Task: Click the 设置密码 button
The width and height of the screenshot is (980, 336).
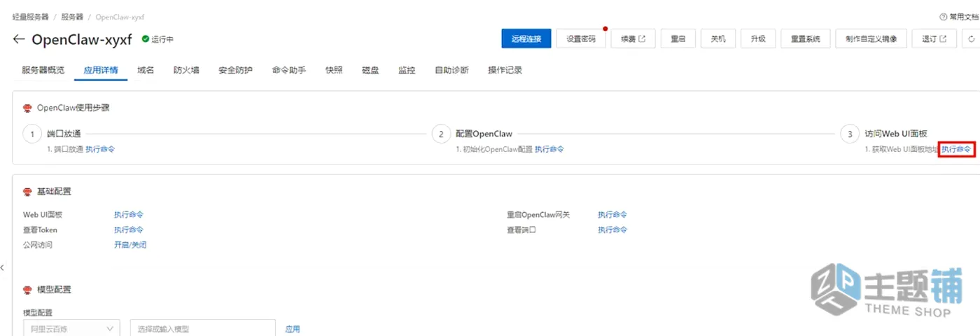Action: 581,38
